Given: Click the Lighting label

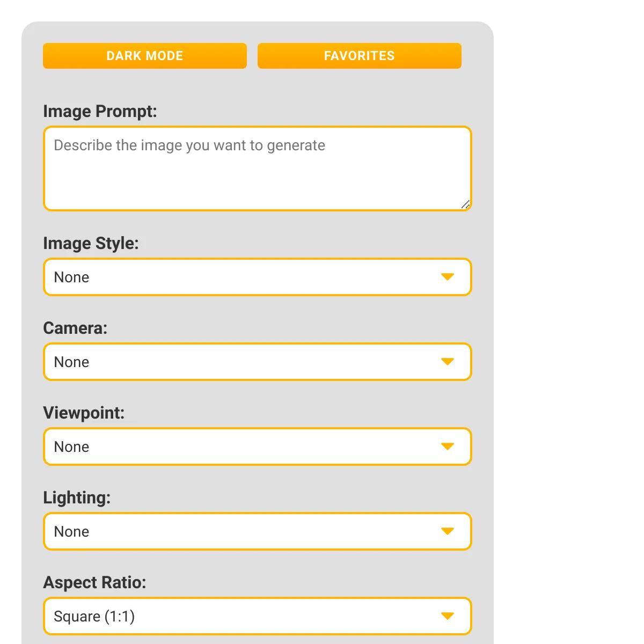Looking at the screenshot, I should pyautogui.click(x=77, y=498).
